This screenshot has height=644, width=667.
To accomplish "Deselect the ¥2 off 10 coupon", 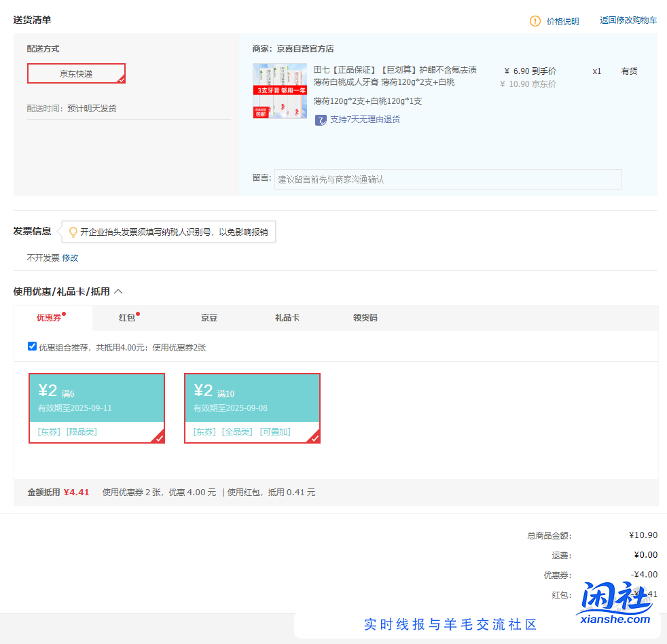I will click(x=252, y=408).
